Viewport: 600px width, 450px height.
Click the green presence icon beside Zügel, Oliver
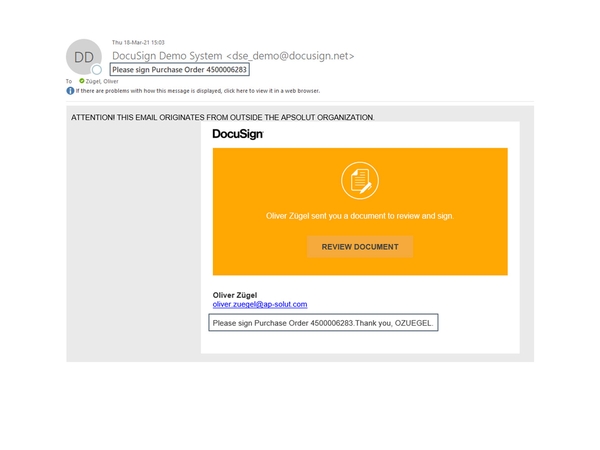82,81
